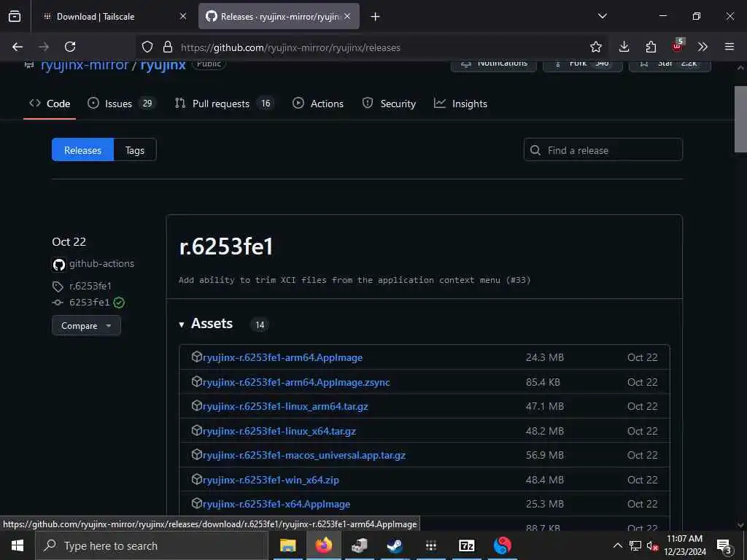Open the Pull requests tab
Image resolution: width=747 pixels, height=560 pixels.
pyautogui.click(x=225, y=104)
